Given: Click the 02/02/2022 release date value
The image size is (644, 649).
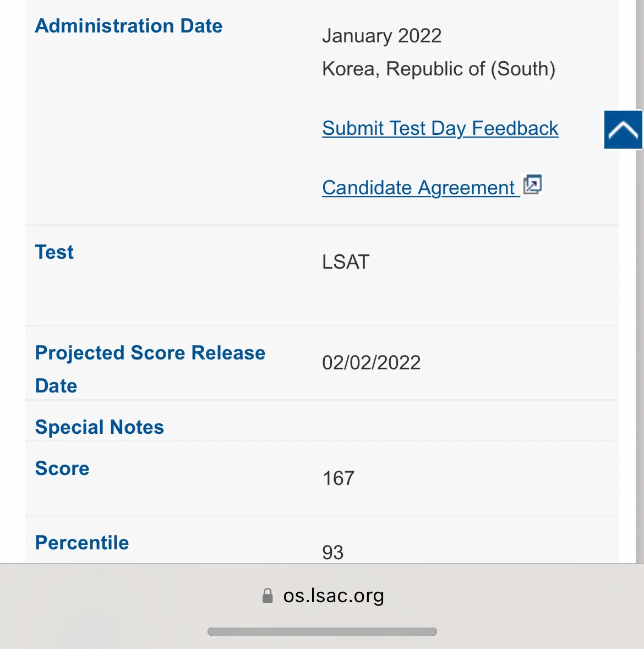Looking at the screenshot, I should click(371, 363).
